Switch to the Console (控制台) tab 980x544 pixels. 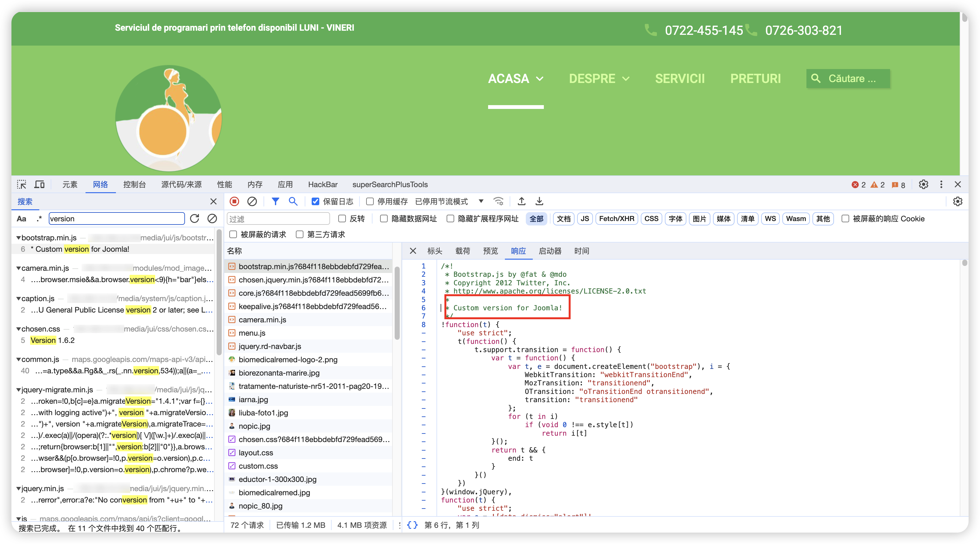134,185
